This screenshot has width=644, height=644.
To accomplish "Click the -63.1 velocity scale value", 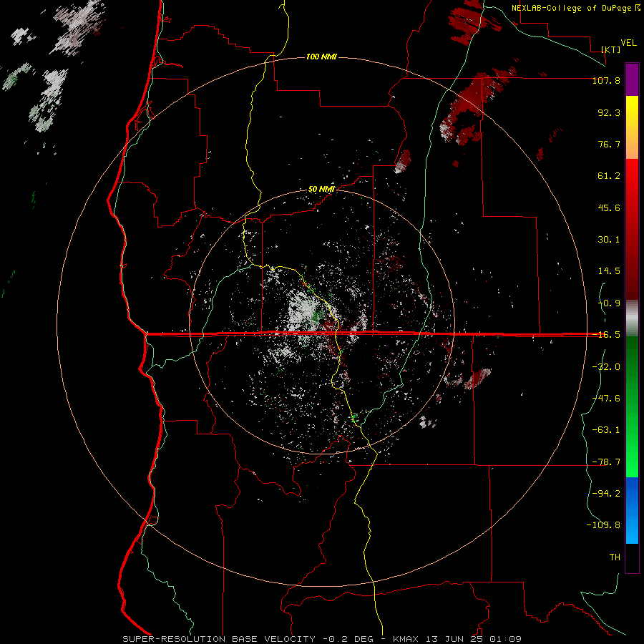I will (606, 430).
